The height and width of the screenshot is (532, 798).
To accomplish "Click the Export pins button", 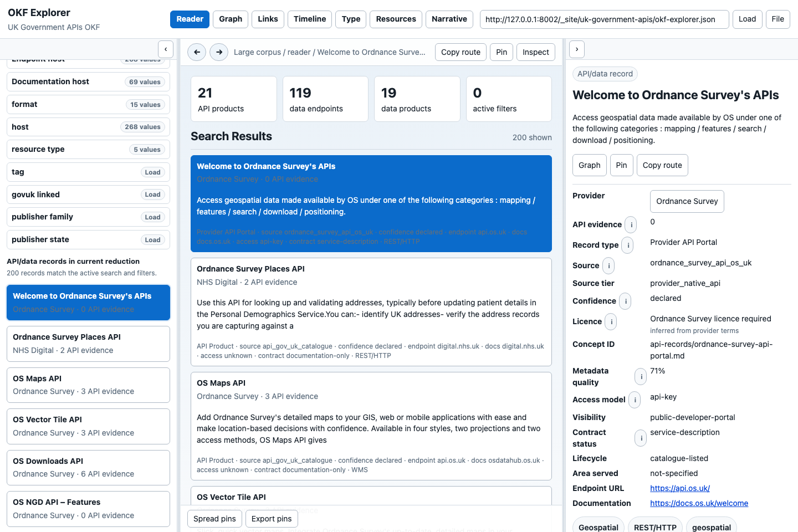I will click(272, 519).
